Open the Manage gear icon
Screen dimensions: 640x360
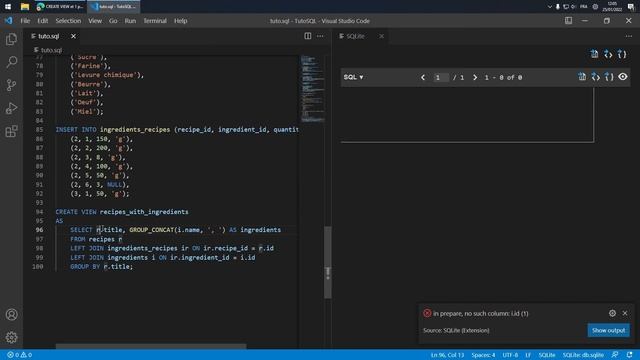(11, 337)
